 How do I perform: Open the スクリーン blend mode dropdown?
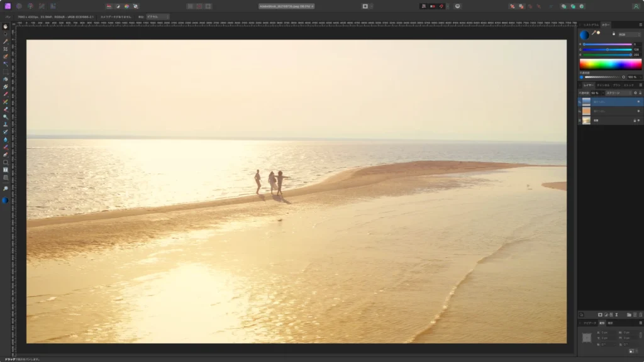(619, 92)
